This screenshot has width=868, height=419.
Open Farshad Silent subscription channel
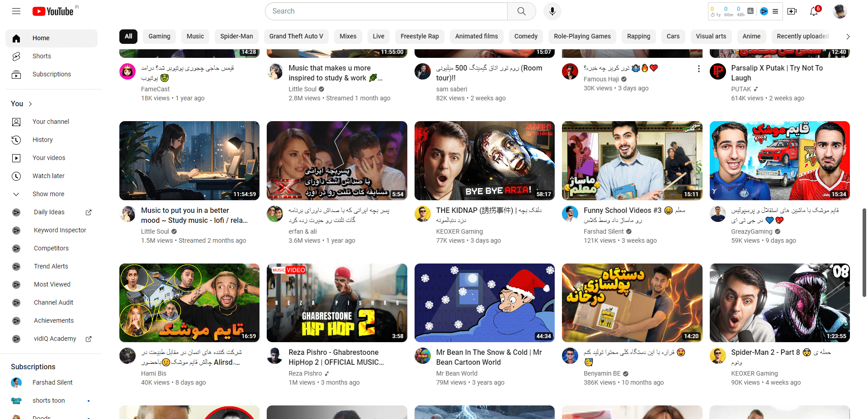[52, 382]
